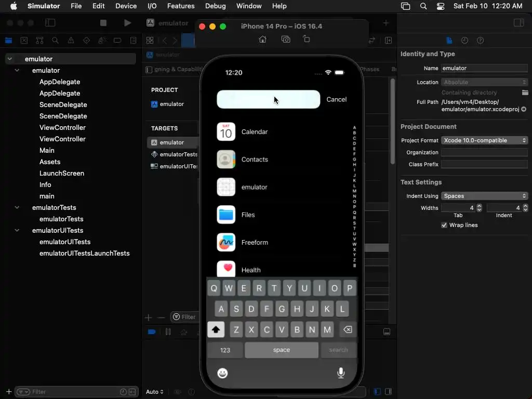Open the Indent Using dropdown
This screenshot has height=399, width=532.
(484, 196)
